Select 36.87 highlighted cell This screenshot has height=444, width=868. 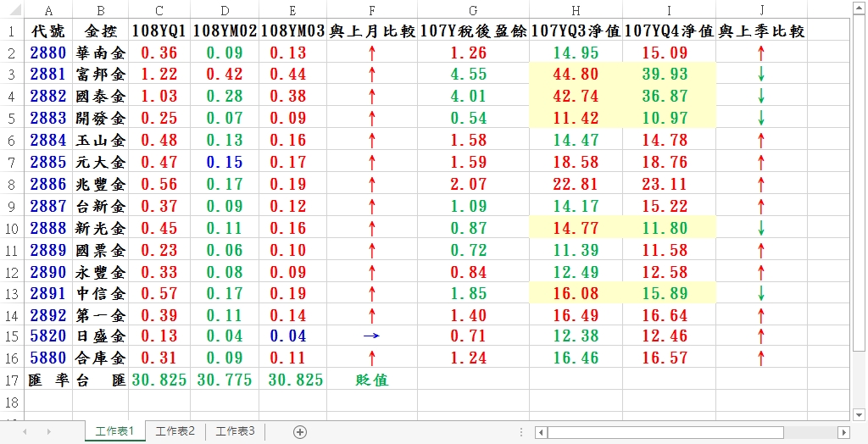(670, 96)
